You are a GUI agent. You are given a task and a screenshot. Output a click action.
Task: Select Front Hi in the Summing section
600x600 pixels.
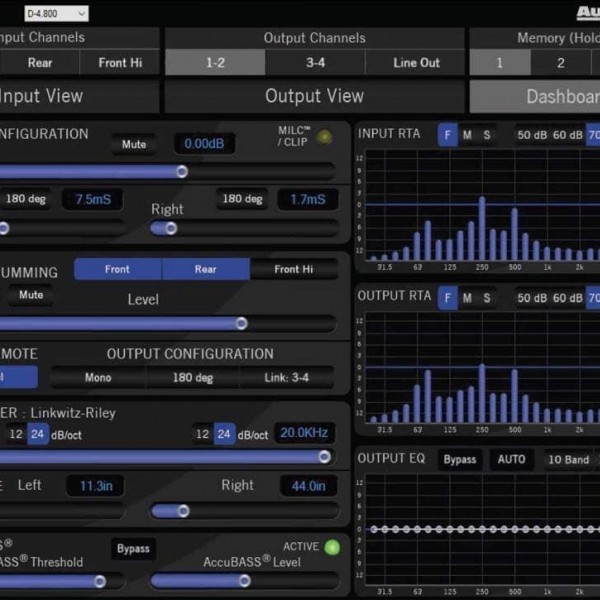tap(293, 269)
